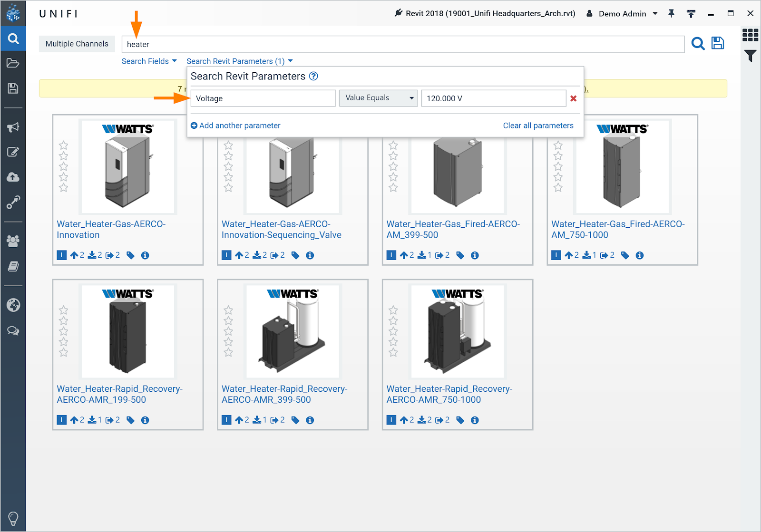
Task: Open the megaphone announcements icon
Action: tap(13, 127)
